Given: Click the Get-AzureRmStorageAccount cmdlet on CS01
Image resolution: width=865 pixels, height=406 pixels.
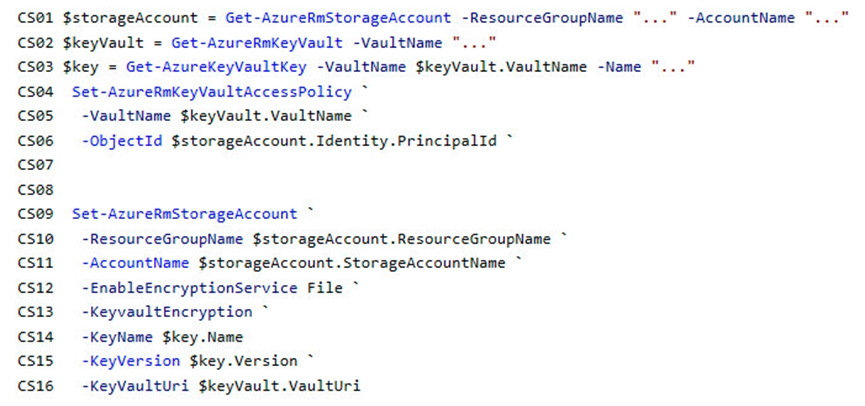Looking at the screenshot, I should 338,18.
